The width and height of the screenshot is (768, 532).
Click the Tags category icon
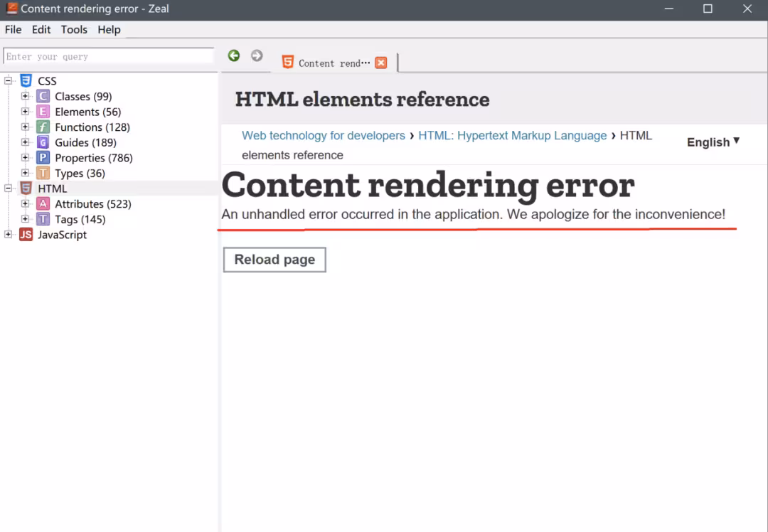tap(43, 220)
